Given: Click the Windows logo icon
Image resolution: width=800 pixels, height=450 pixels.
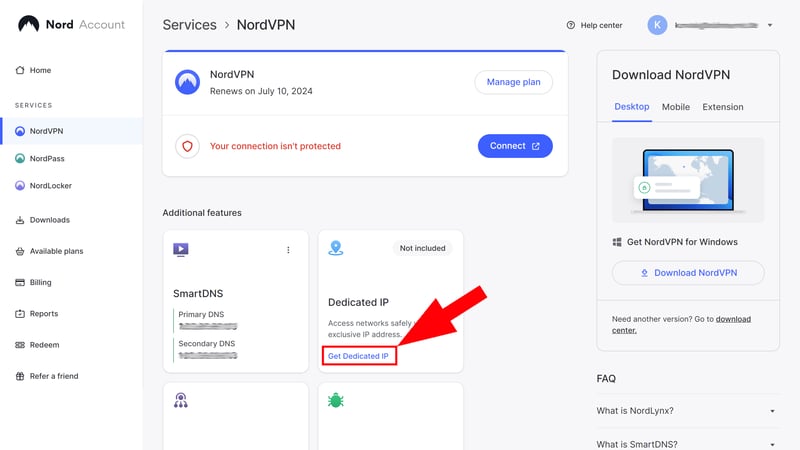Looking at the screenshot, I should point(617,242).
